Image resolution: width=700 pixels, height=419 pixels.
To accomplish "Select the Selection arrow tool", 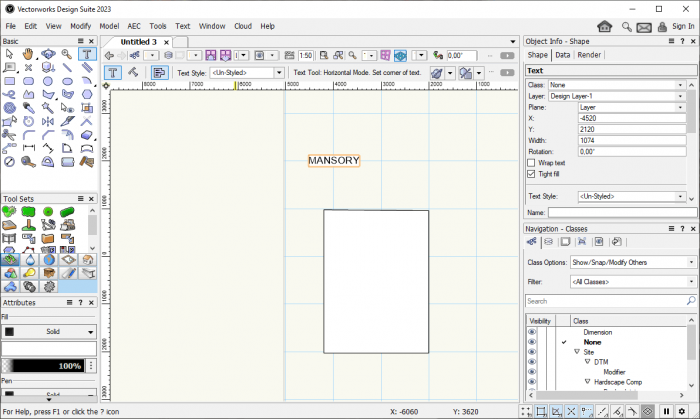I will (9, 54).
